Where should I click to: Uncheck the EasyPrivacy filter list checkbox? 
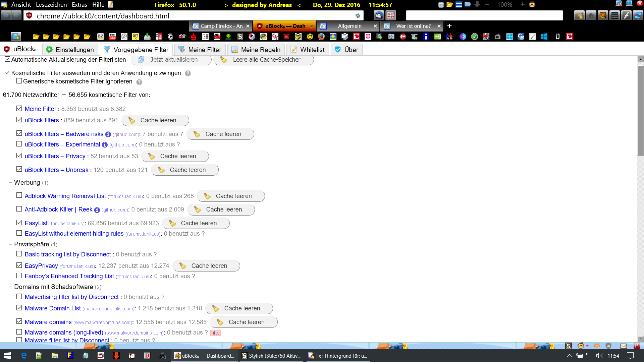(19, 265)
